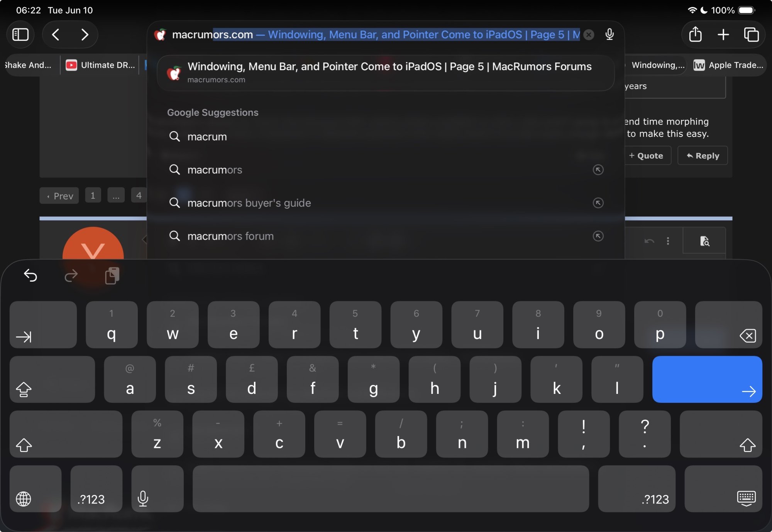Toggle the left shift key
Image resolution: width=772 pixels, height=532 pixels.
click(x=66, y=434)
